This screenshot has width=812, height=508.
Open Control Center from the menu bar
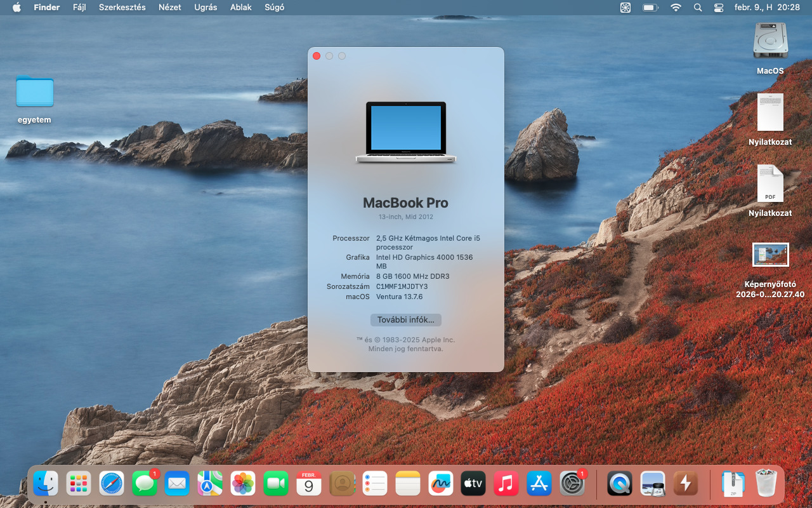tap(719, 8)
